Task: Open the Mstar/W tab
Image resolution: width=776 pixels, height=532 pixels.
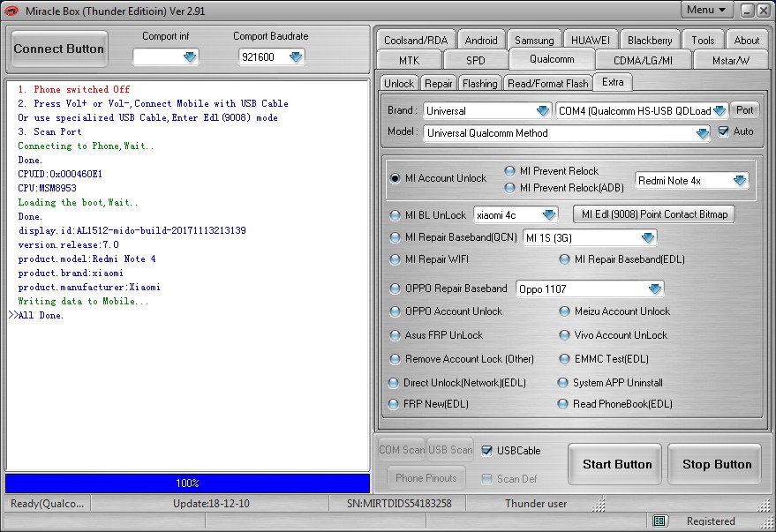Action: 730,60
